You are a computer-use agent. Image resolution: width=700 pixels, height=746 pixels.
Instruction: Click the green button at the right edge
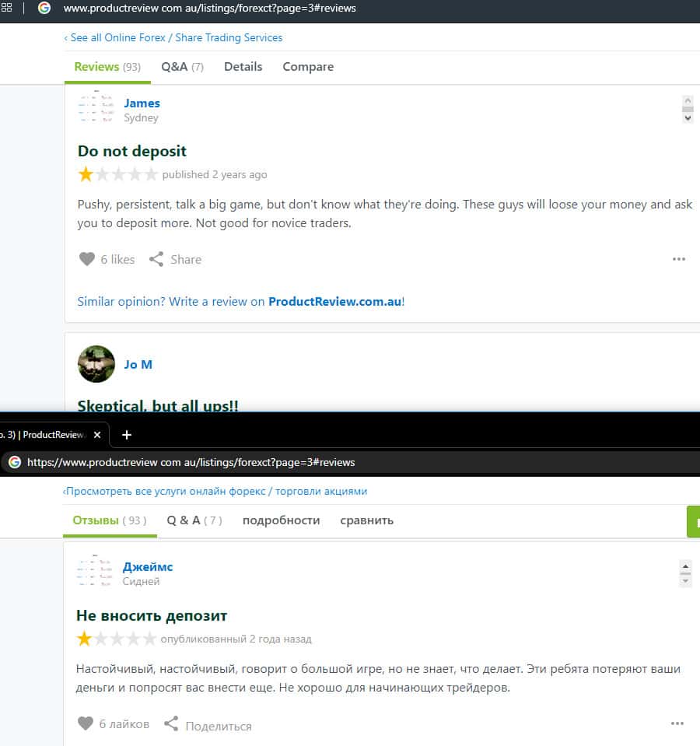[693, 522]
